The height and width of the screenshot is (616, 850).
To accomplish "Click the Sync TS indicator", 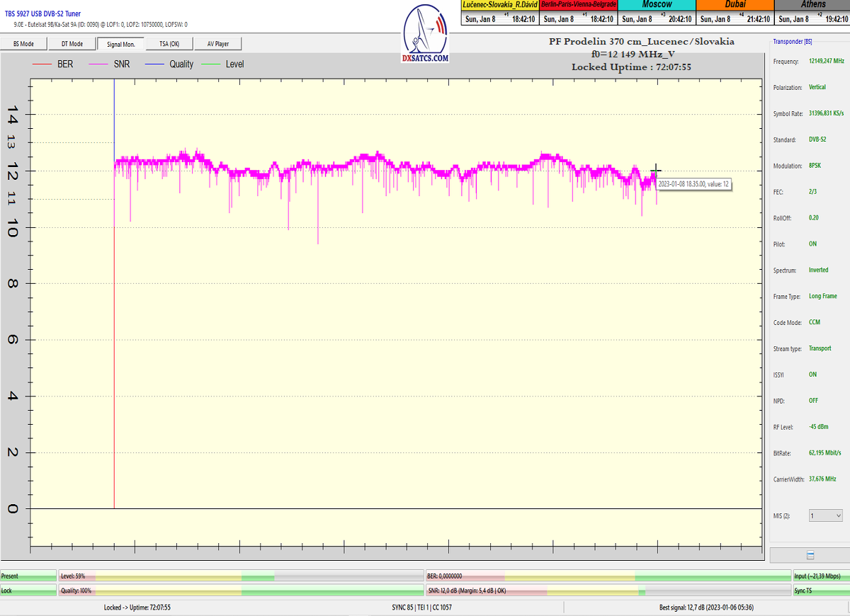I will click(820, 590).
